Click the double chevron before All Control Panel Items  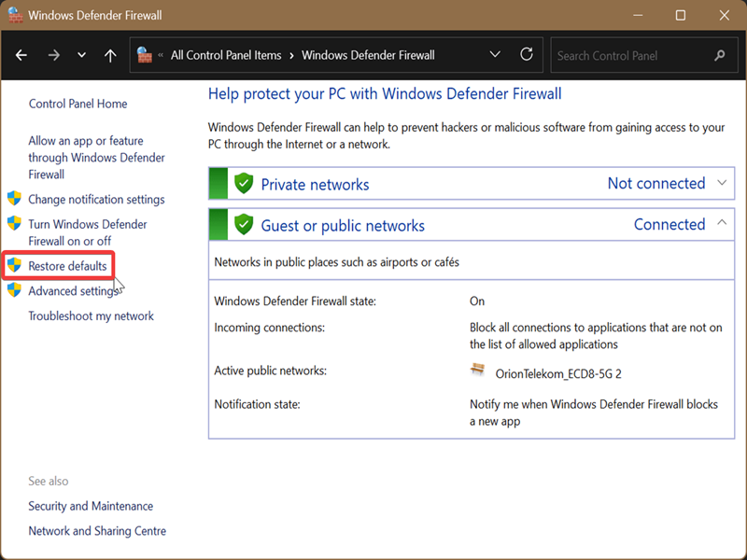click(x=161, y=55)
